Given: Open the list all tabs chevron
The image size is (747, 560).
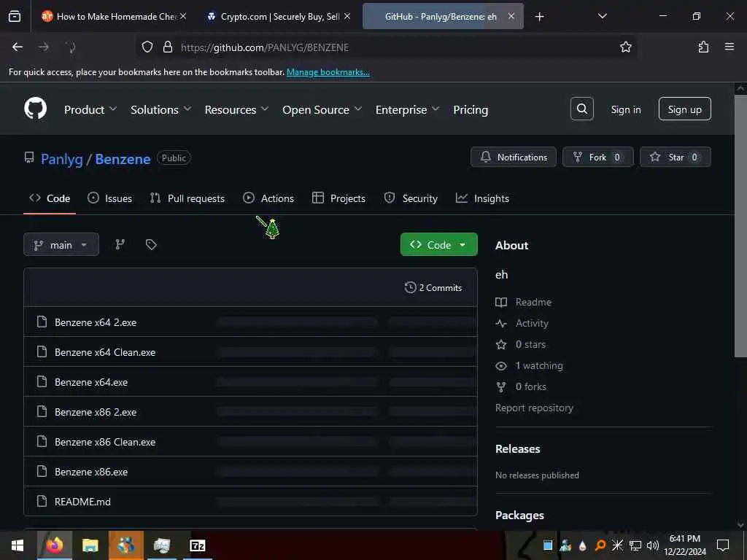Looking at the screenshot, I should click(x=602, y=16).
